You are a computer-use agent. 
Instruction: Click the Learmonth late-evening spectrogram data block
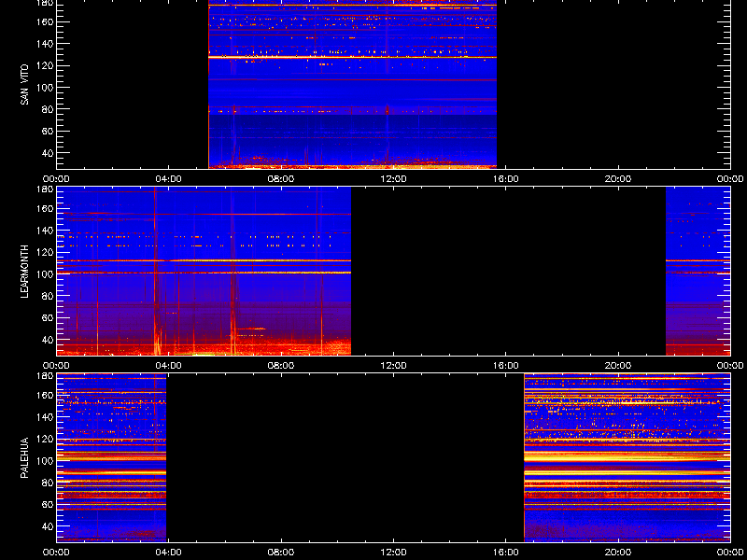pyautogui.click(x=698, y=271)
